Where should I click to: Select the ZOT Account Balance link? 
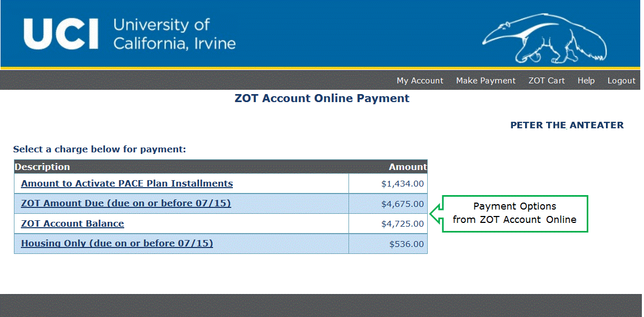click(72, 223)
